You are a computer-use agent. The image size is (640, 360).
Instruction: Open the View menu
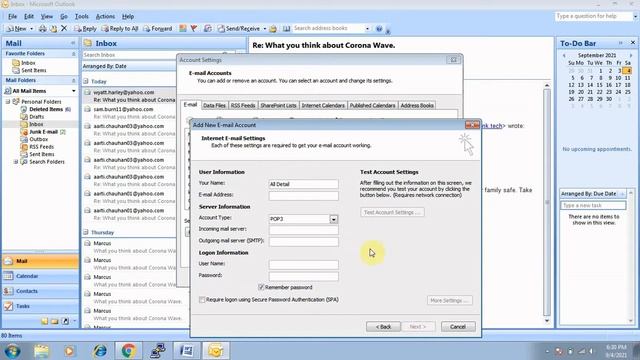[47, 16]
